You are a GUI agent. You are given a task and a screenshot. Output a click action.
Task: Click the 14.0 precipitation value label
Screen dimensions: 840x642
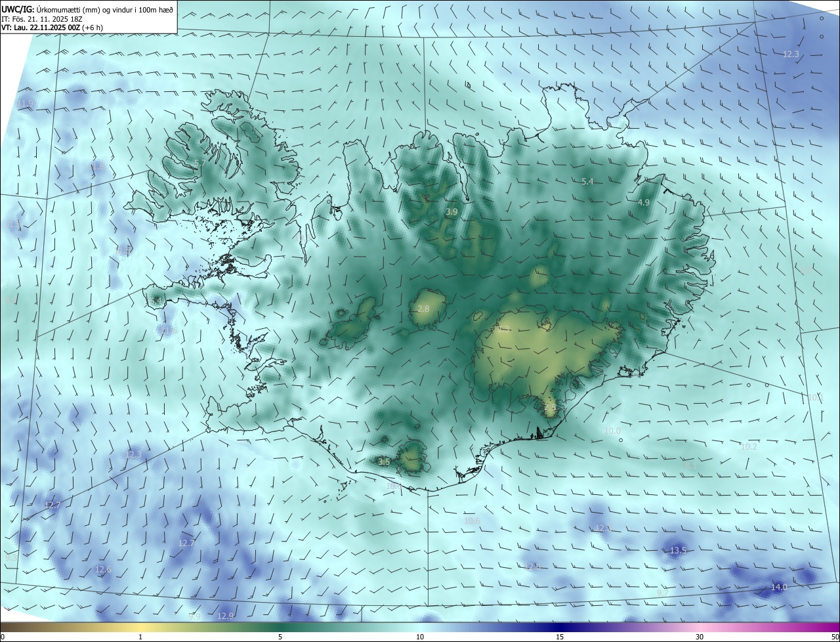(779, 588)
